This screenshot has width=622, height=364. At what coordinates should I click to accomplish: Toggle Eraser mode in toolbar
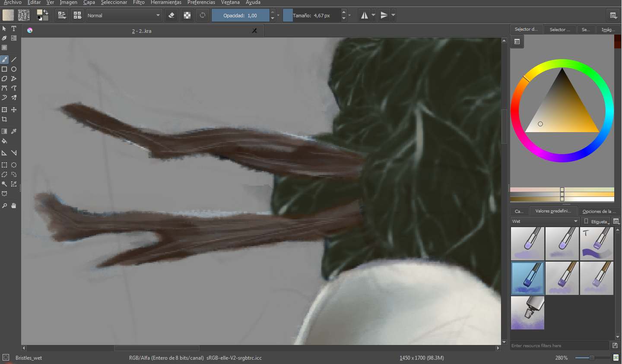tap(171, 15)
